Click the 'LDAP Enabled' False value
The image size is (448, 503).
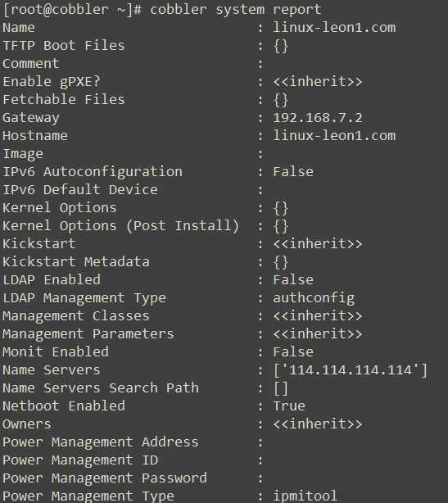click(x=293, y=279)
